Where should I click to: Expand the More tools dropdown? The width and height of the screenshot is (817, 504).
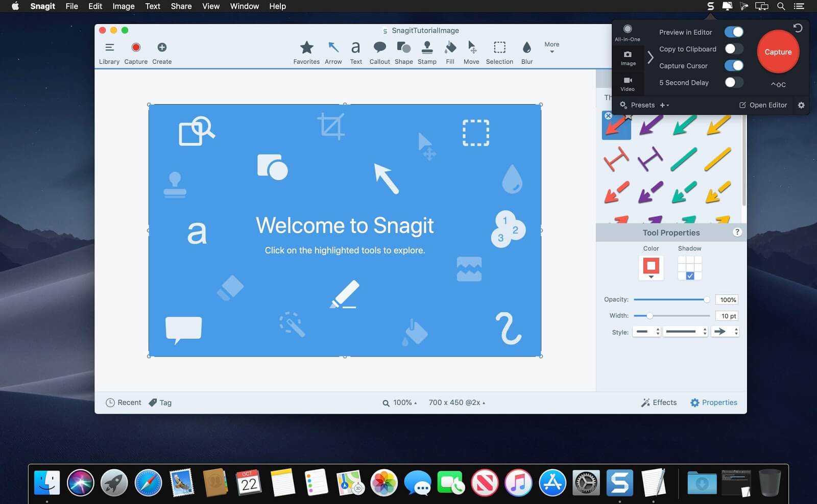pyautogui.click(x=551, y=47)
